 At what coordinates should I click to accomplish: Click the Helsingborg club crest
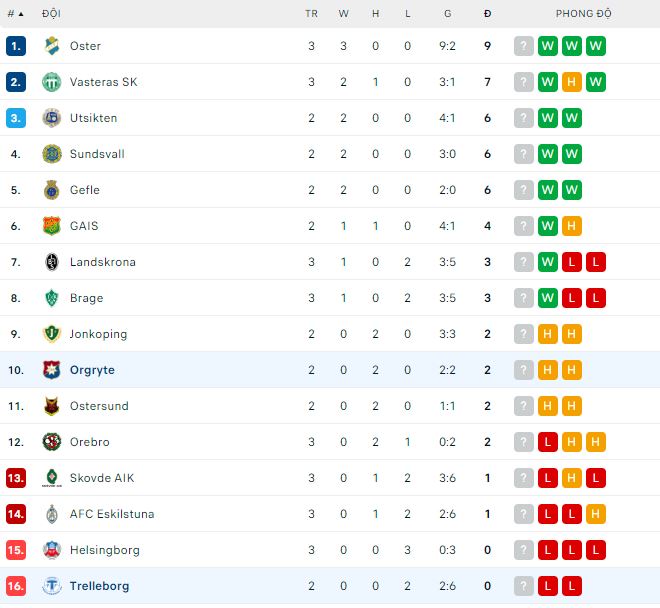click(x=52, y=550)
